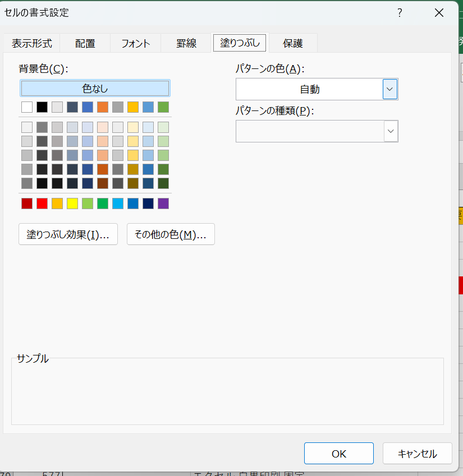Image resolution: width=463 pixels, height=476 pixels.
Task: Open the 保護 tab
Action: pos(292,43)
